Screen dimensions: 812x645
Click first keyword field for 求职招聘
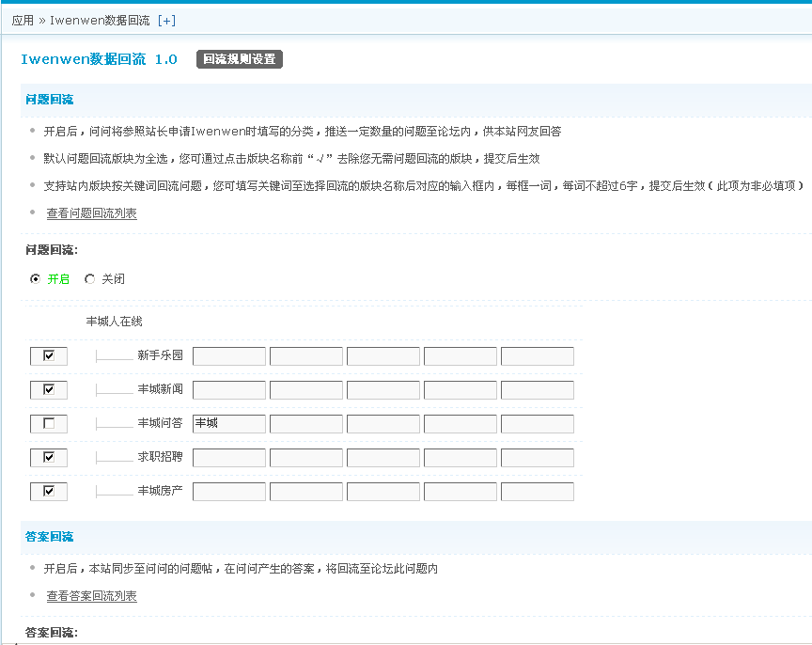pos(229,458)
